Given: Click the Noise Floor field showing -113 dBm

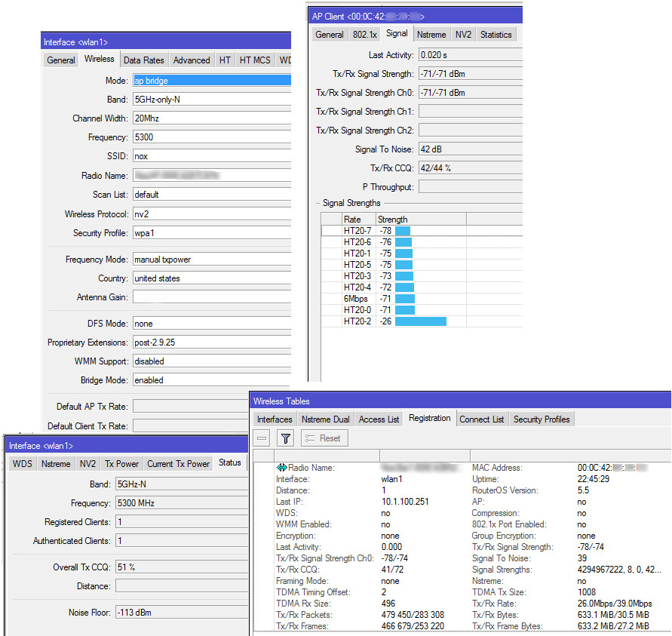Looking at the screenshot, I should click(182, 613).
